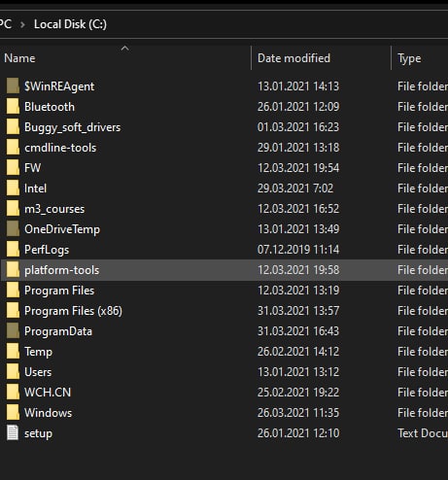Select the Intel folder name
The image size is (448, 480).
(35, 189)
